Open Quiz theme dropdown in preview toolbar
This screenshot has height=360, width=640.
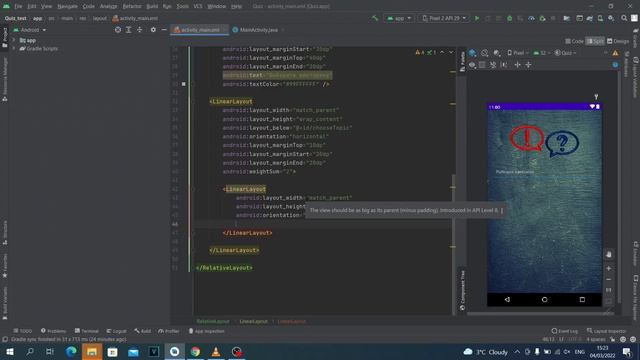tap(565, 53)
